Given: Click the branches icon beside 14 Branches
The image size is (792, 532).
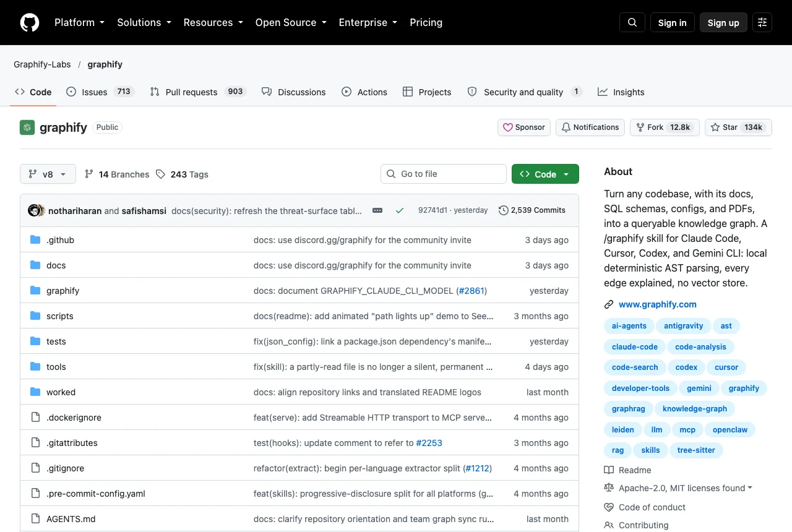Looking at the screenshot, I should coord(89,174).
